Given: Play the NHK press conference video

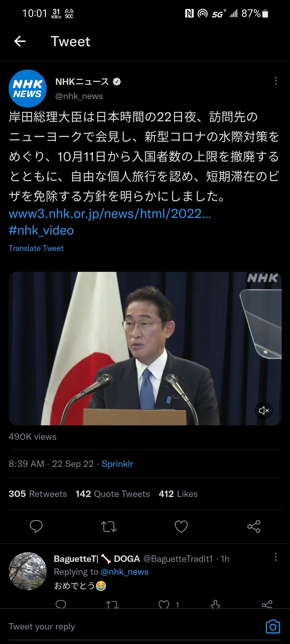Looking at the screenshot, I should click(x=145, y=348).
